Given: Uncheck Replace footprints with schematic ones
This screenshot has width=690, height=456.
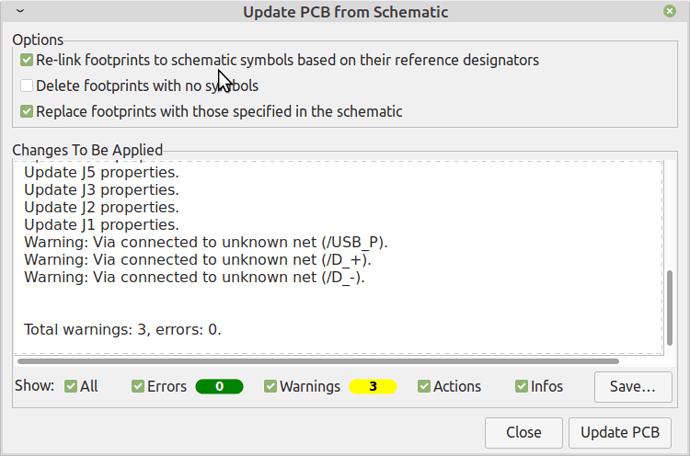Looking at the screenshot, I should coord(26,111).
